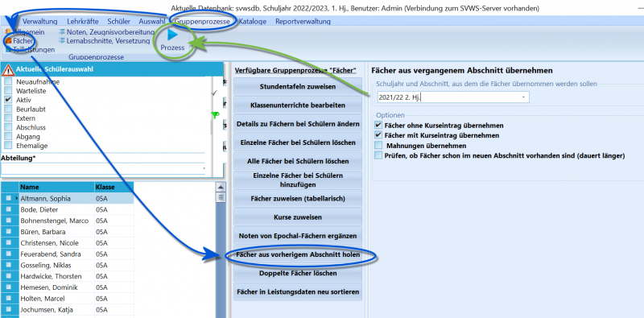644x318 pixels.
Task: Click the scroll-up arrow of student list
Action: (221, 188)
